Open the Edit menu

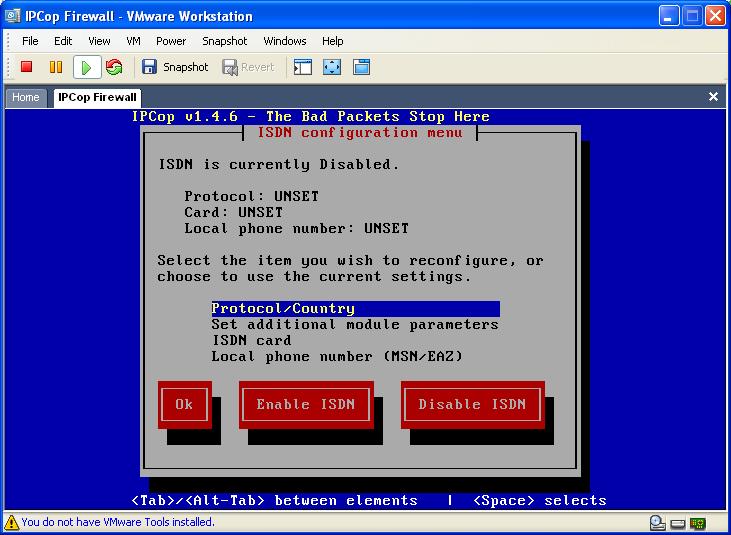pos(63,41)
